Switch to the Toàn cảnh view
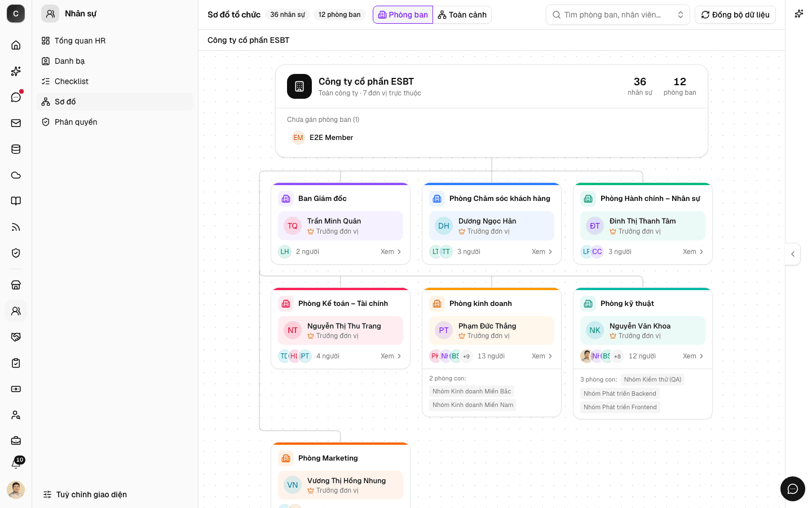 tap(462, 15)
